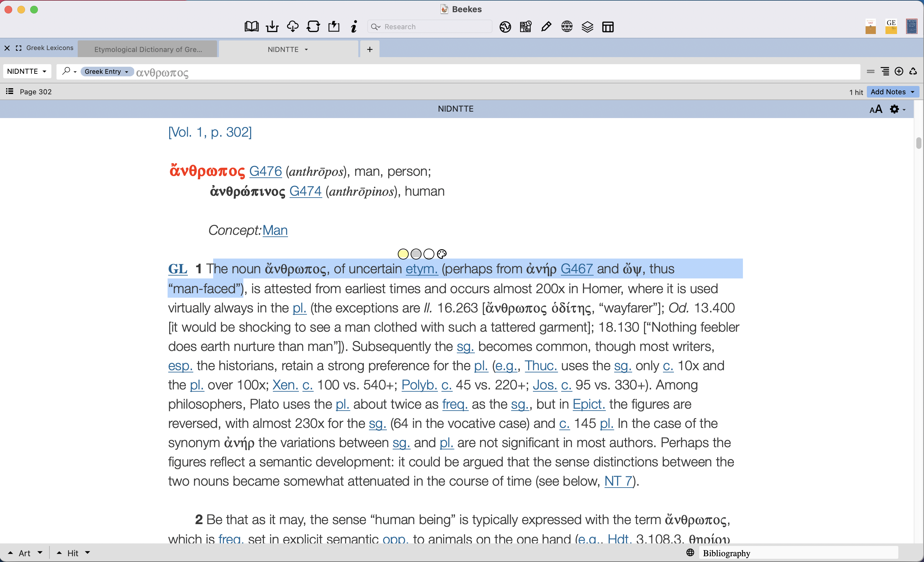924x562 pixels.
Task: Follow the Man concept link
Action: click(x=275, y=230)
